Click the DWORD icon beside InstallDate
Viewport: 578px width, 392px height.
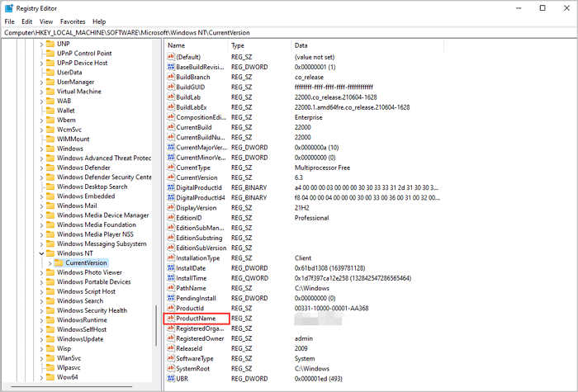pyautogui.click(x=171, y=267)
